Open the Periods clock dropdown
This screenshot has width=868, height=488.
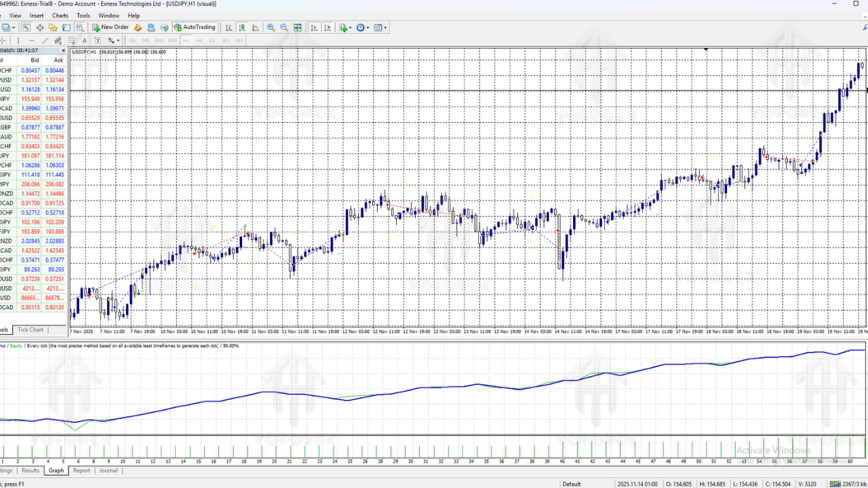(x=362, y=28)
